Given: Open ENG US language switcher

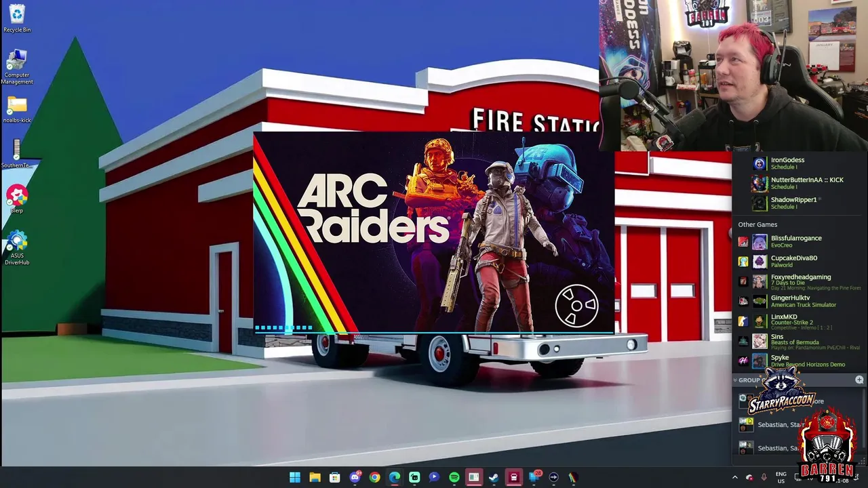Looking at the screenshot, I should (781, 477).
